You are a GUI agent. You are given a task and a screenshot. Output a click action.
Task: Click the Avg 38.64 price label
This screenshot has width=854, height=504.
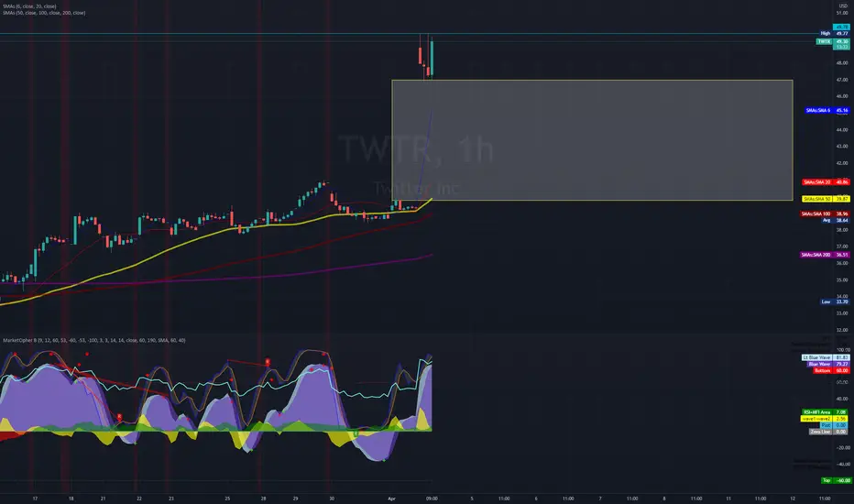[x=835, y=220]
